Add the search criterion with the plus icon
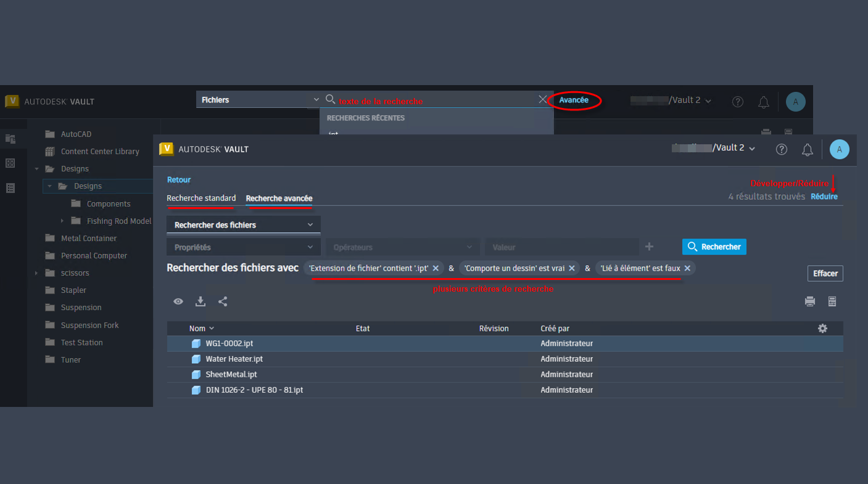 coord(649,247)
